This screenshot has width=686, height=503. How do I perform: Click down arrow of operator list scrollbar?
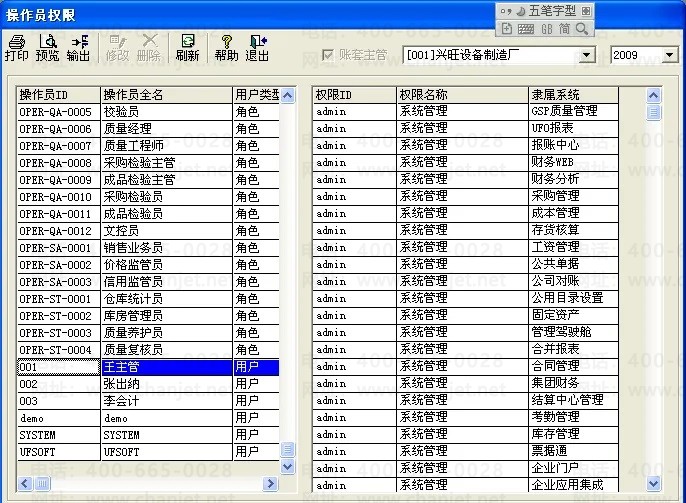point(287,466)
